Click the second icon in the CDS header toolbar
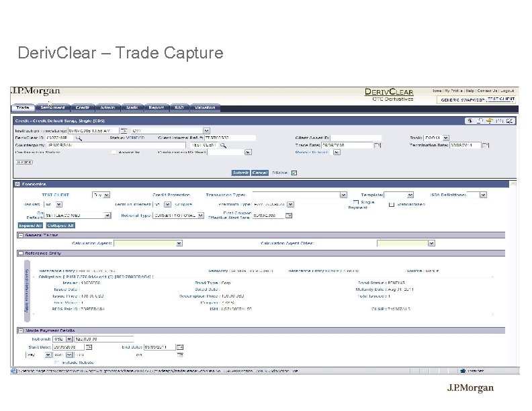 pos(480,121)
